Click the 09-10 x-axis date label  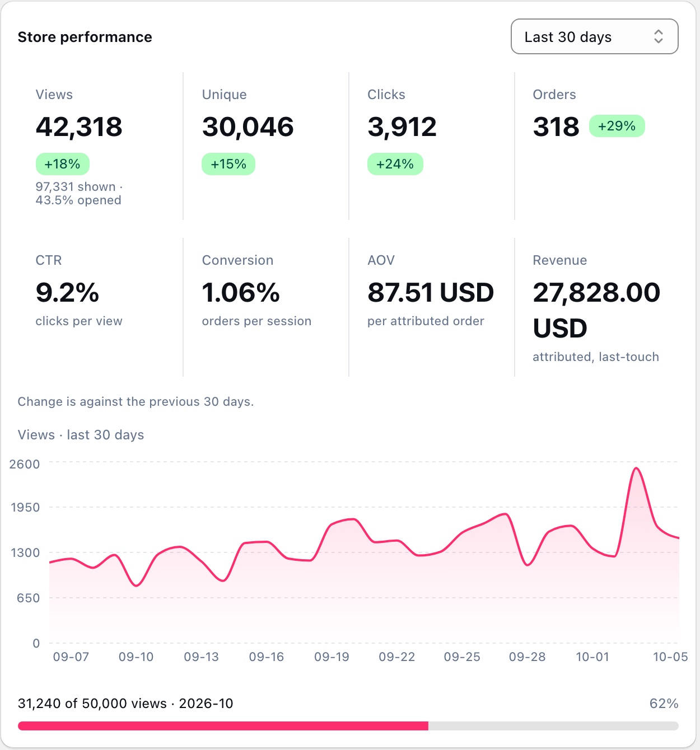[136, 657]
